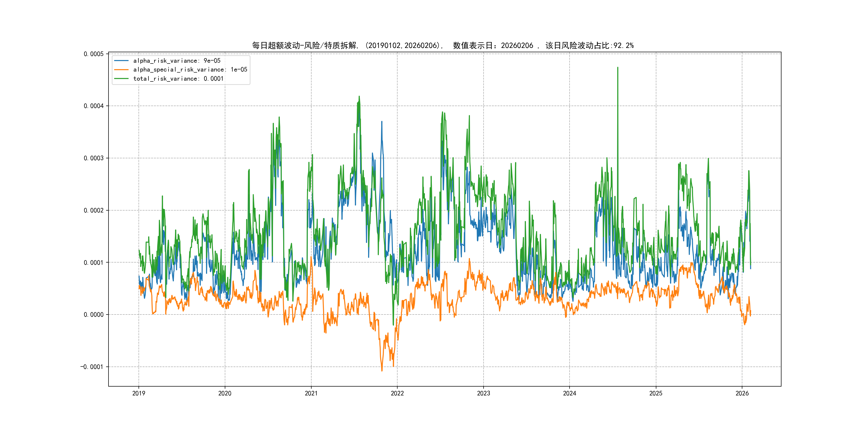The width and height of the screenshot is (868, 434).
Task: Click the orange alpha_special_risk_variance legend line swatch
Action: click(121, 70)
